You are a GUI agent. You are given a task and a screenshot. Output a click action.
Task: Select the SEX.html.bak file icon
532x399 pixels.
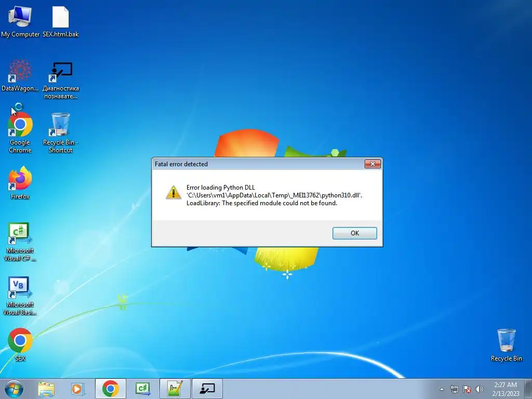tap(60, 21)
